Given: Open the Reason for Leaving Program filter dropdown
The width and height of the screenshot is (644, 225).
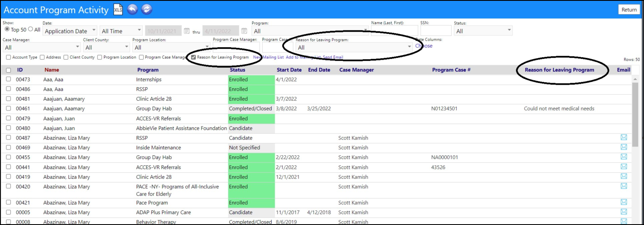Looking at the screenshot, I should [x=354, y=47].
